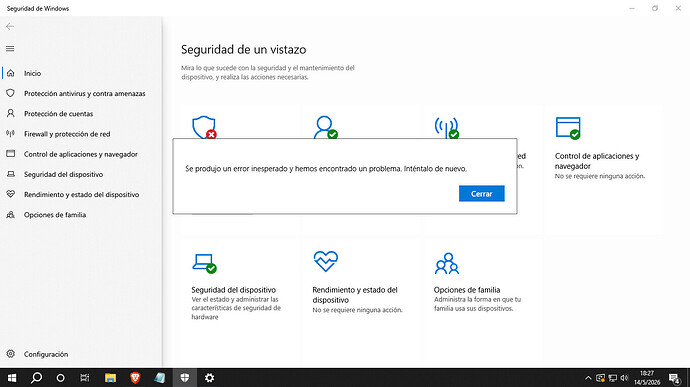Click the Protección de cuentas person icon
Viewport: 690px width, 387px height.
(11, 114)
